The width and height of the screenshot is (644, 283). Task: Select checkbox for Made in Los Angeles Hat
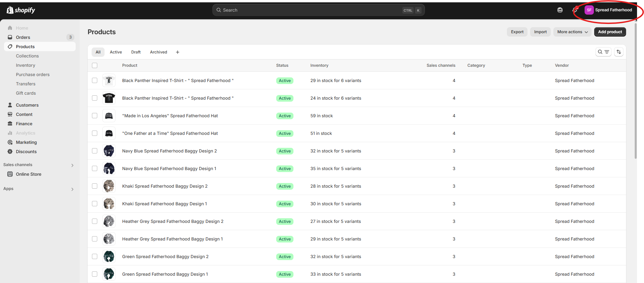click(95, 116)
